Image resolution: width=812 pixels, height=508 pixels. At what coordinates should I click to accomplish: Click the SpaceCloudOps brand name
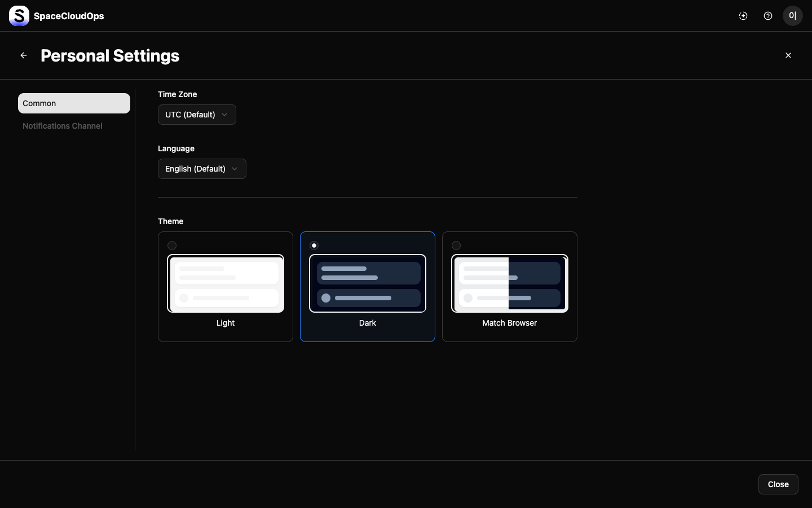click(x=69, y=16)
